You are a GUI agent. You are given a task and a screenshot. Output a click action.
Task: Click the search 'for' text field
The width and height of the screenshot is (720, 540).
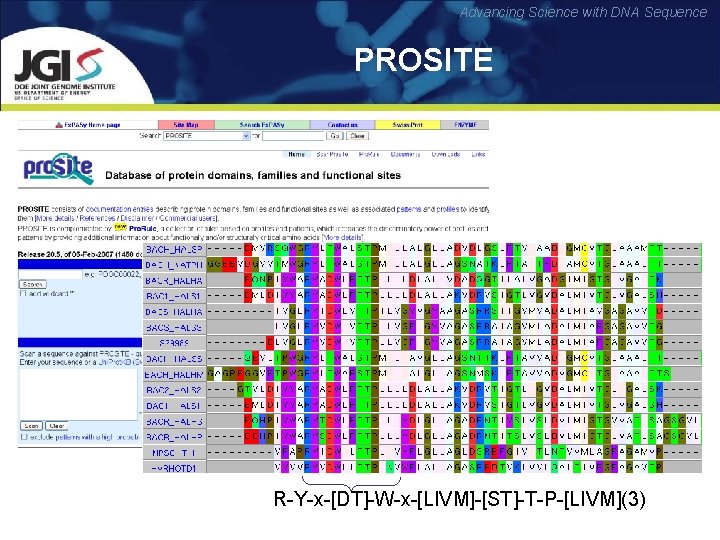(293, 136)
